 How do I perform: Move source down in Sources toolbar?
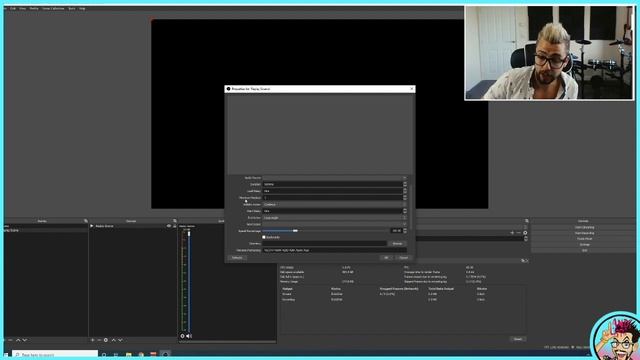coord(120,340)
